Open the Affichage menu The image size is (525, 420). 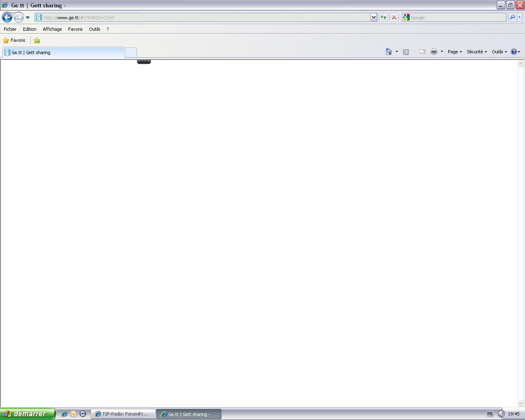coord(52,29)
